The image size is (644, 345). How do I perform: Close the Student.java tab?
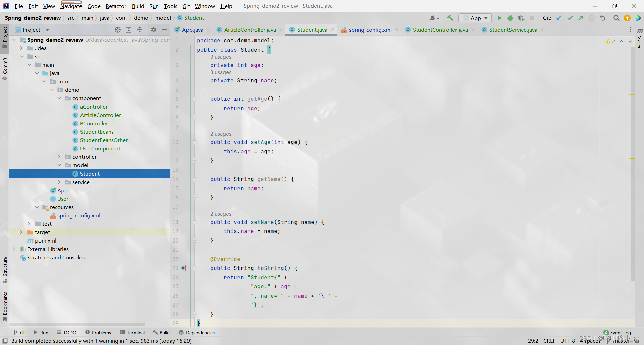(332, 30)
